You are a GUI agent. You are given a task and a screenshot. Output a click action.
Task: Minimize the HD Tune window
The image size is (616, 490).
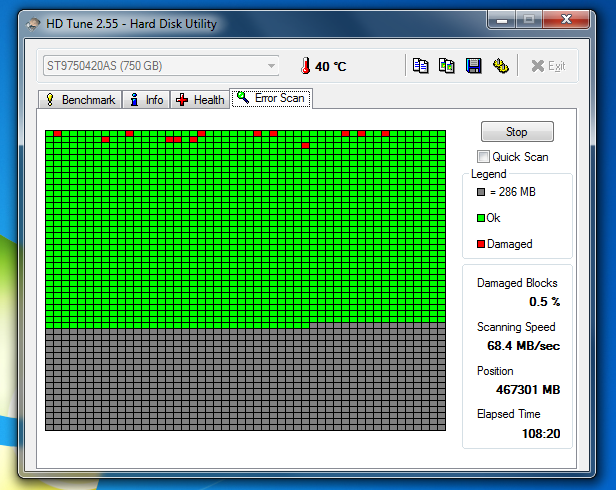pos(502,20)
